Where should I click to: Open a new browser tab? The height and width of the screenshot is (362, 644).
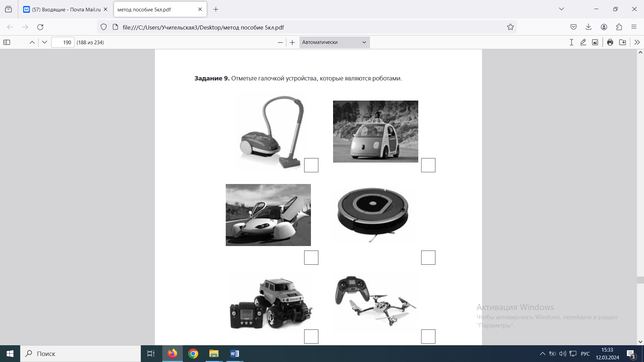coord(216,9)
